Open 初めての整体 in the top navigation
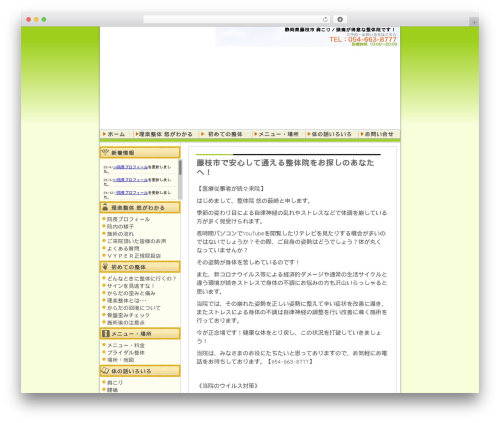This screenshot has height=423, width=500. coord(225,134)
